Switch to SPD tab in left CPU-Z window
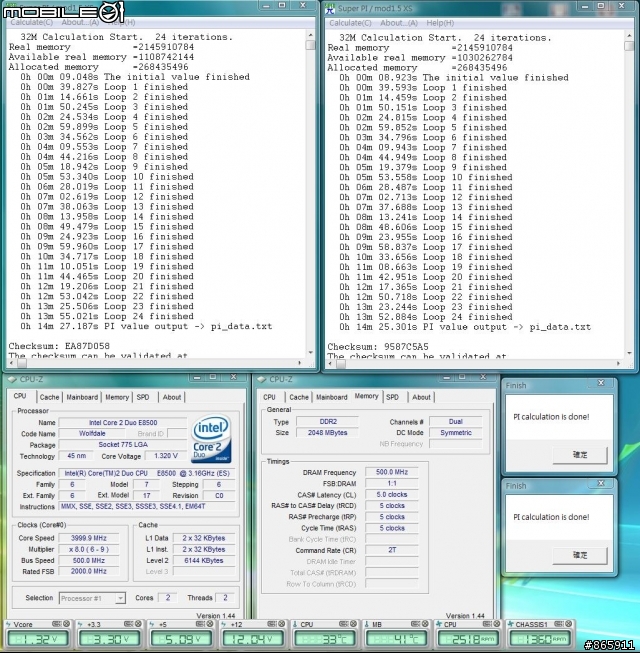Viewport: 640px width, 653px height. [x=143, y=397]
